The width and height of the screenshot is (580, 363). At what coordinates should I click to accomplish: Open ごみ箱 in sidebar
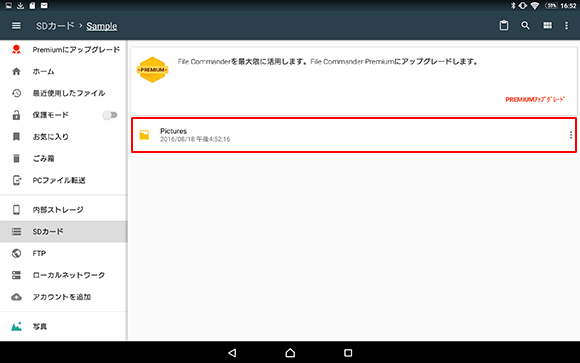point(64,158)
